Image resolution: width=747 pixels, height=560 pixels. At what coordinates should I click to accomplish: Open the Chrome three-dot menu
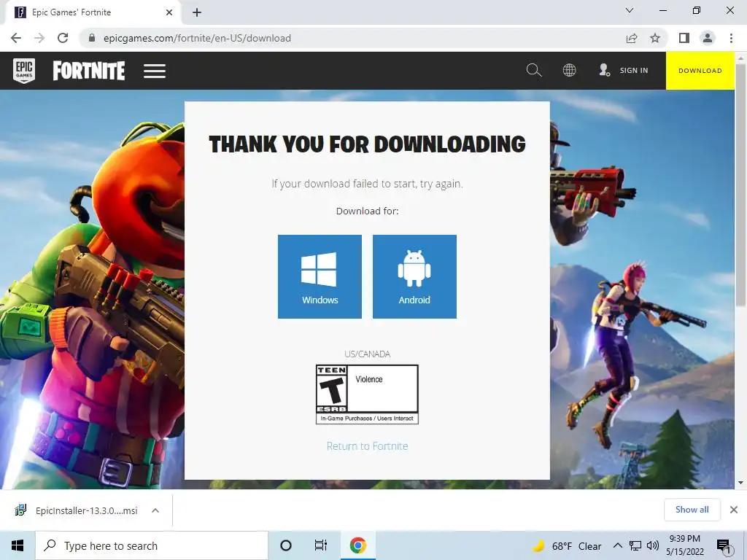pyautogui.click(x=731, y=38)
